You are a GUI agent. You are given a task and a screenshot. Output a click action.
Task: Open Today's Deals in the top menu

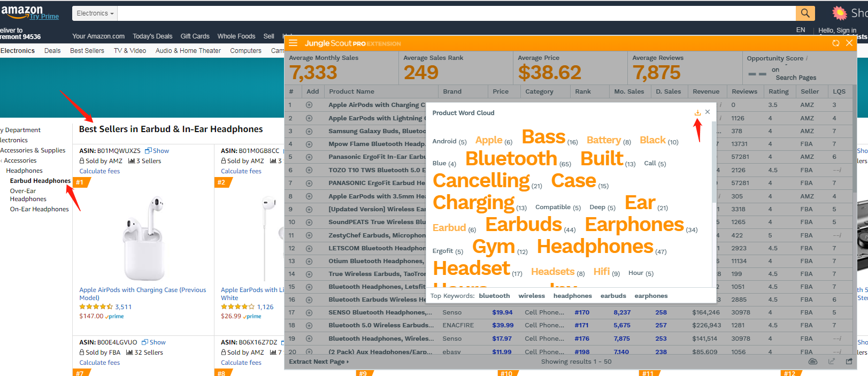pos(152,36)
